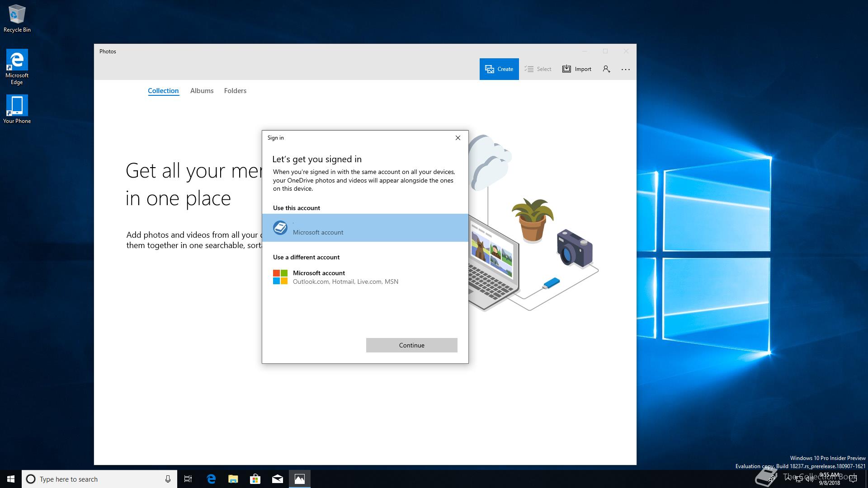Import photos using the Import button
Image resolution: width=868 pixels, height=488 pixels.
click(577, 69)
